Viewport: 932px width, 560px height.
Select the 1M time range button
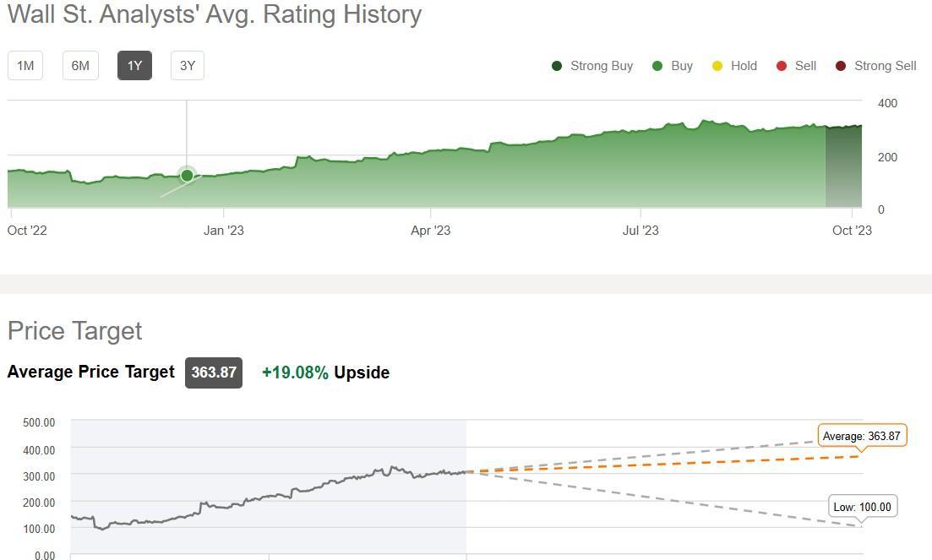point(25,66)
